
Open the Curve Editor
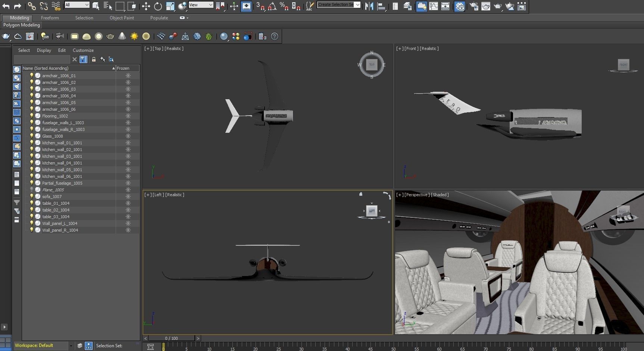434,6
